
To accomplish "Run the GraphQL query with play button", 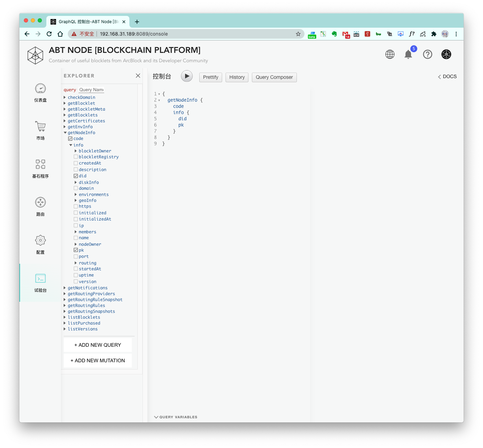I will click(187, 76).
